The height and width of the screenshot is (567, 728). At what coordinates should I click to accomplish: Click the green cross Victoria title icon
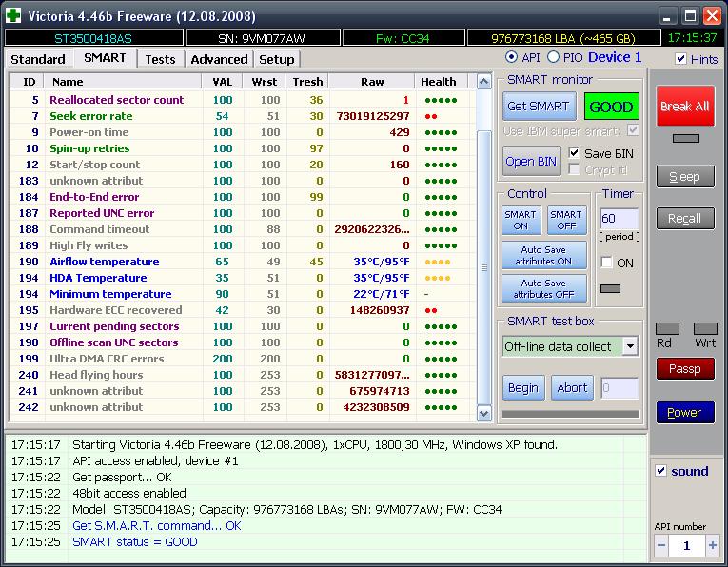click(12, 16)
